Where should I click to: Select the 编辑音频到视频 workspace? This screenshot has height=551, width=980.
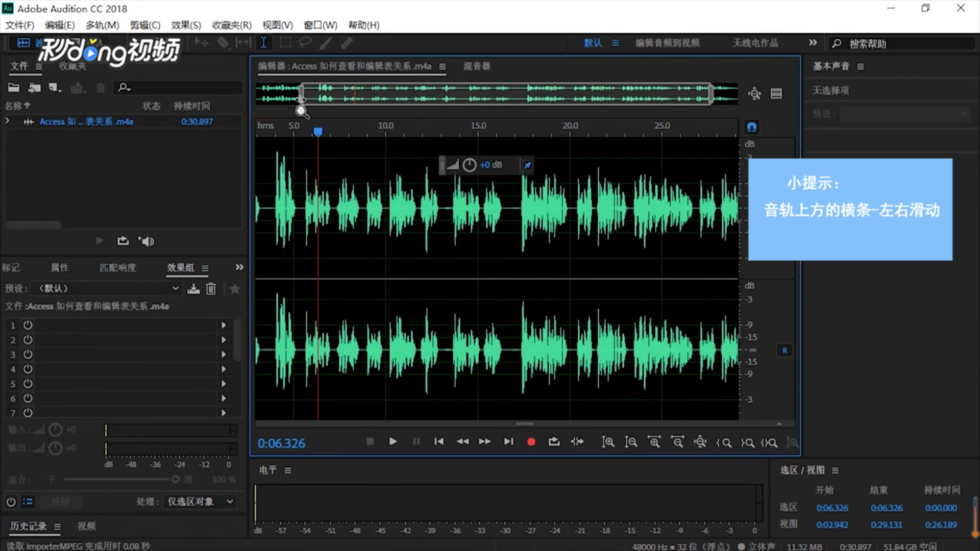667,43
